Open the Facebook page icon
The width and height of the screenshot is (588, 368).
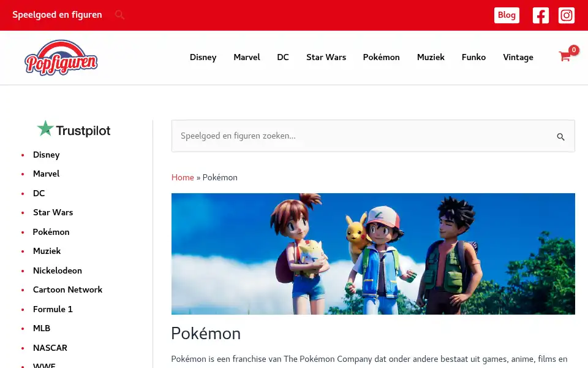(540, 15)
